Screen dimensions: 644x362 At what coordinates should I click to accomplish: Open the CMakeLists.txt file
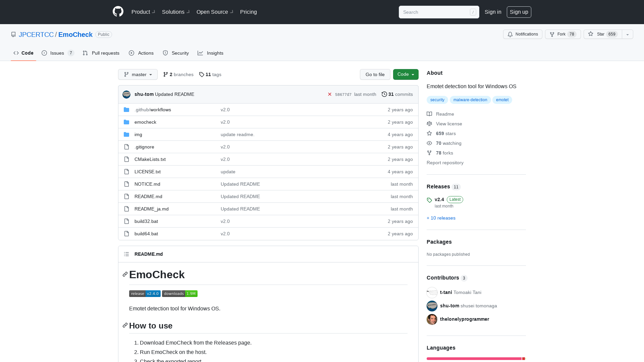coord(150,159)
